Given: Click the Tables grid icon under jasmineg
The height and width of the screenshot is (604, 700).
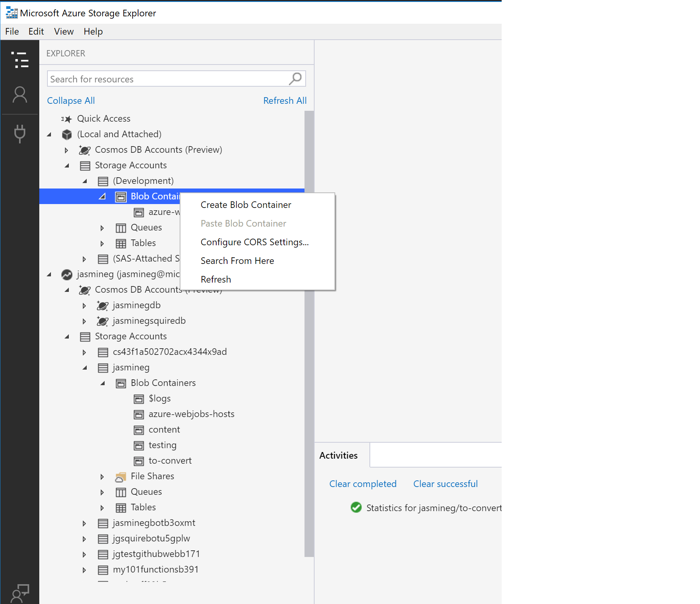Looking at the screenshot, I should 121,508.
